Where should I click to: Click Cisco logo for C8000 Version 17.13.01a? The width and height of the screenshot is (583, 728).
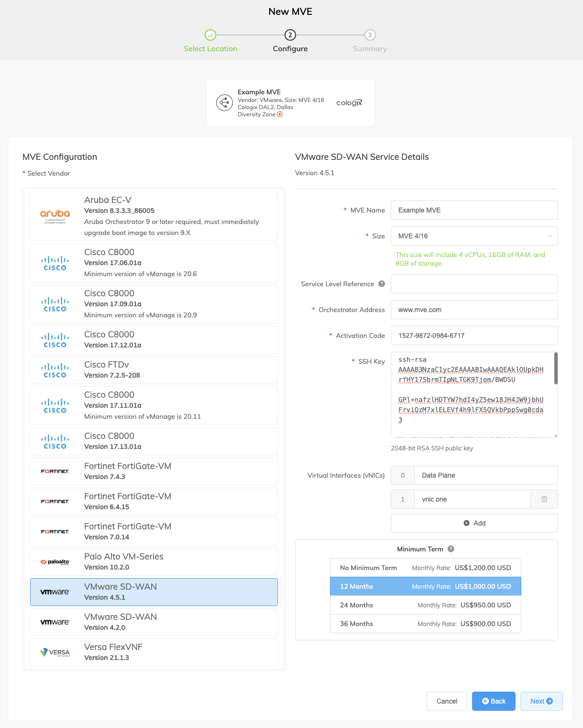point(55,442)
